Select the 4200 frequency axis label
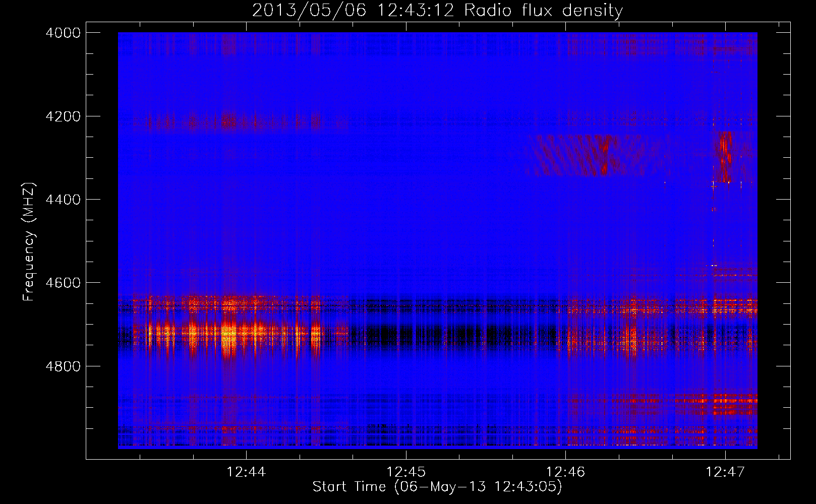 [63, 116]
